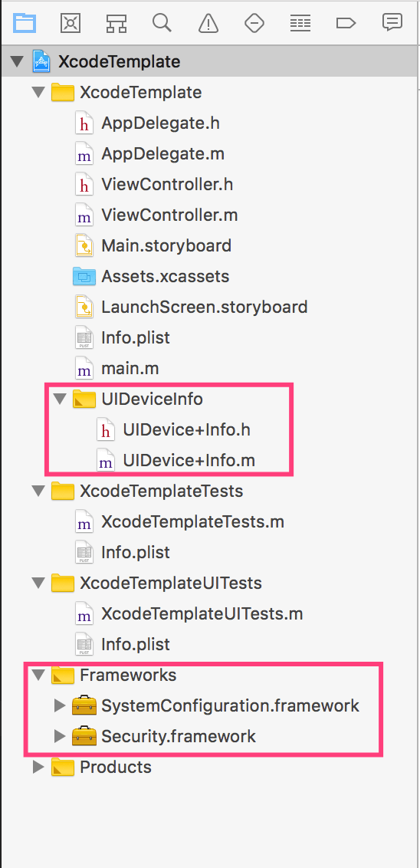
Task: Collapse the XcodeTemplate source group
Action: pyautogui.click(x=38, y=92)
